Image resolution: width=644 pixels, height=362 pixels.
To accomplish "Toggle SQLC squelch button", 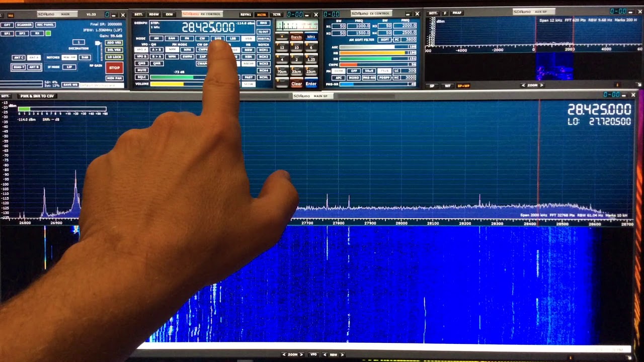I will pos(141,77).
